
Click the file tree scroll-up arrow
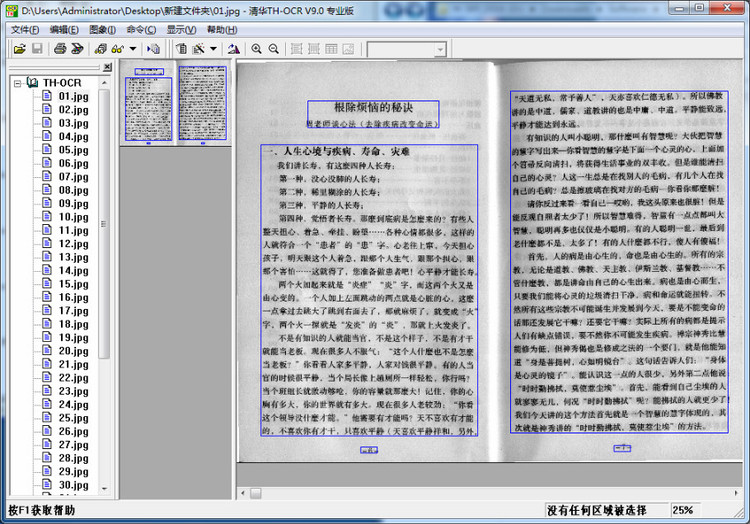pyautogui.click(x=104, y=83)
